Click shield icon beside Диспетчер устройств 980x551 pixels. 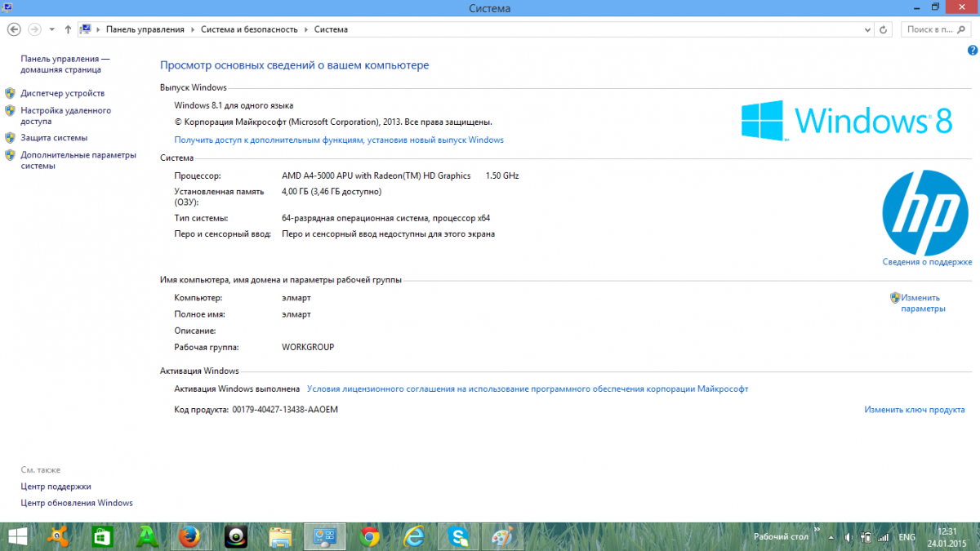coord(10,93)
